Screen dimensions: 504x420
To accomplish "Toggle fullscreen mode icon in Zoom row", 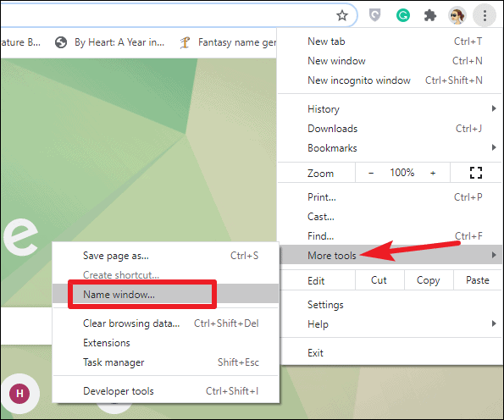I will pos(476,173).
